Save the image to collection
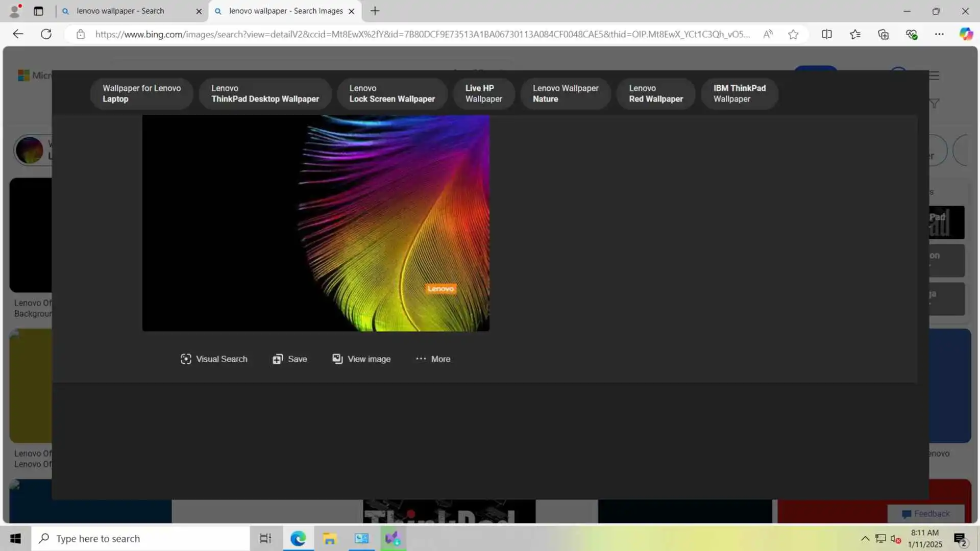The image size is (980, 551). pos(289,359)
